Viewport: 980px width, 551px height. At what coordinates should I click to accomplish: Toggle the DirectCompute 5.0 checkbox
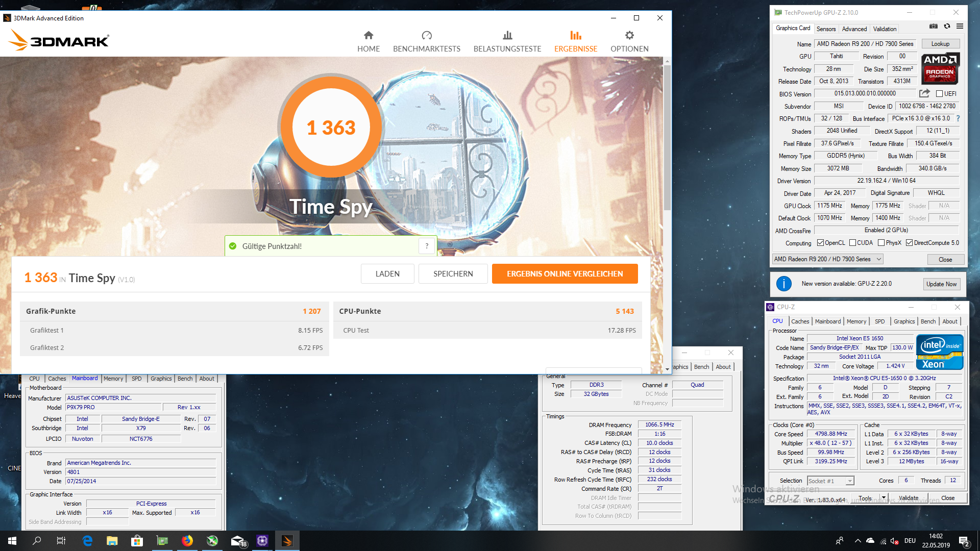(x=909, y=243)
